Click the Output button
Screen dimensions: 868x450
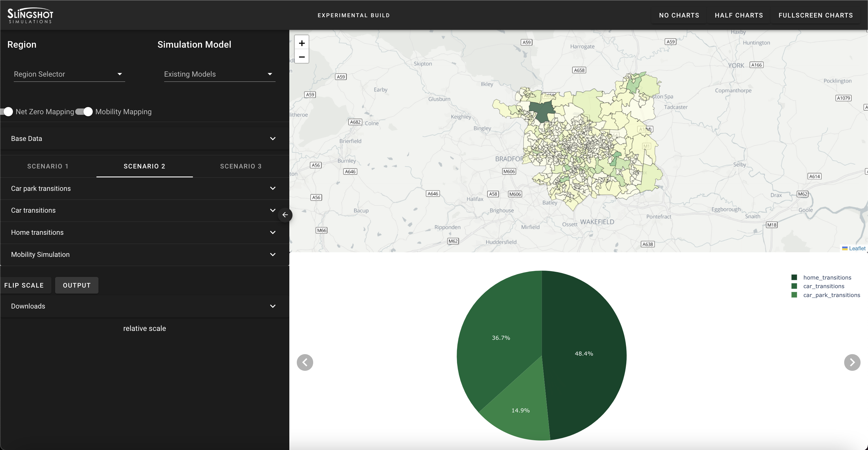point(77,285)
